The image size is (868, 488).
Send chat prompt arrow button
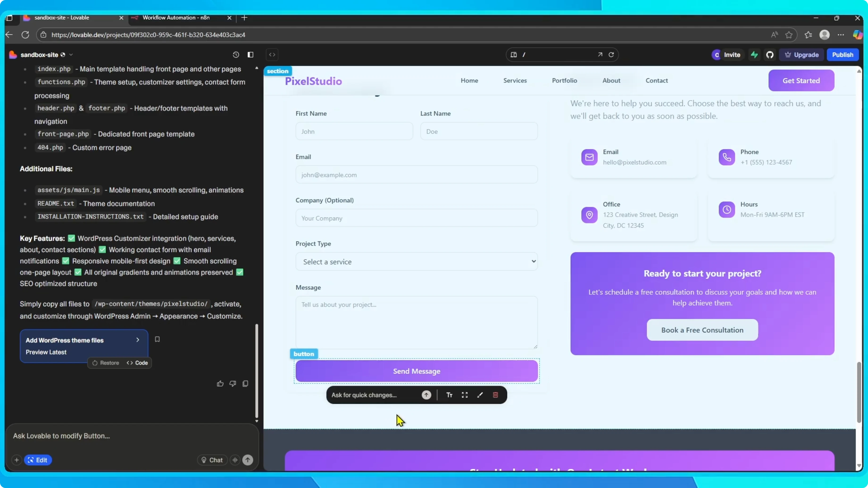pos(248,460)
